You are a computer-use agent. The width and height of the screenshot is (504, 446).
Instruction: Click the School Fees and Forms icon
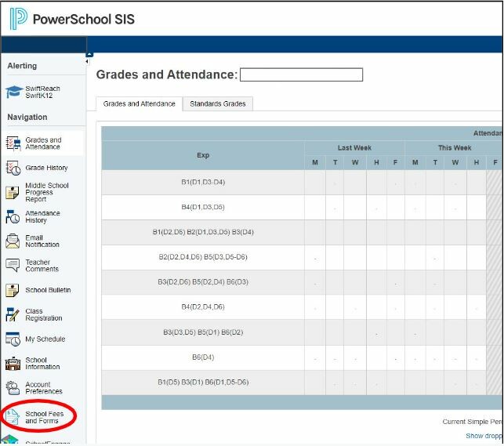coord(13,417)
